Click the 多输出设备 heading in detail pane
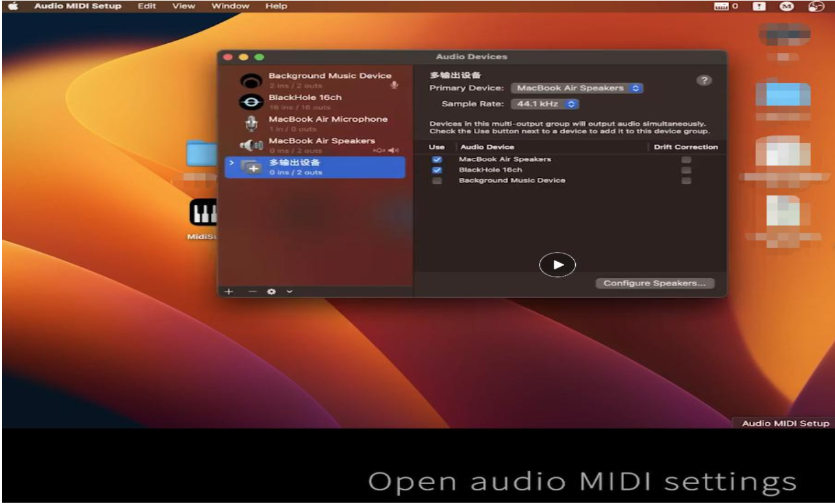835x504 pixels. point(455,75)
